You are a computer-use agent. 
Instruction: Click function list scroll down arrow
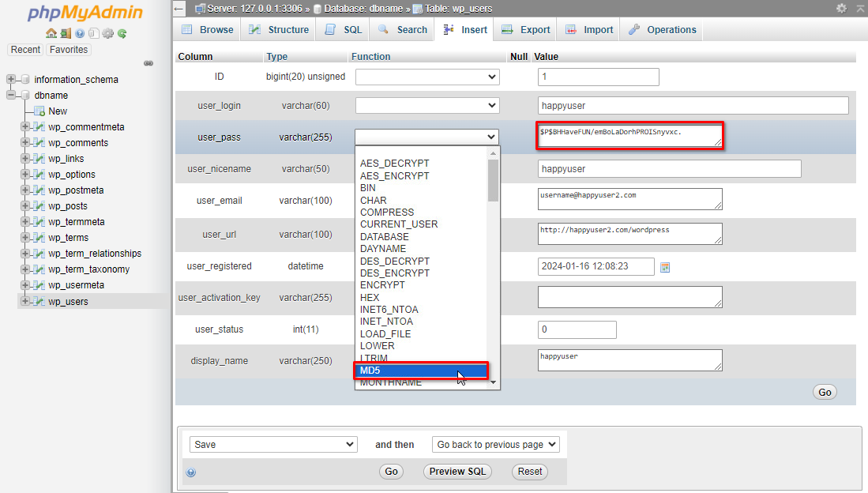(493, 382)
